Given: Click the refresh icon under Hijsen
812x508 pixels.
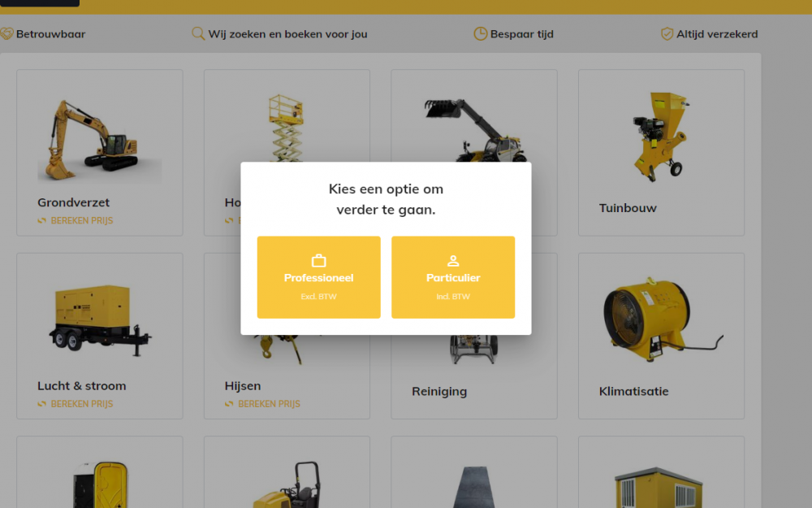Looking at the screenshot, I should click(x=230, y=404).
